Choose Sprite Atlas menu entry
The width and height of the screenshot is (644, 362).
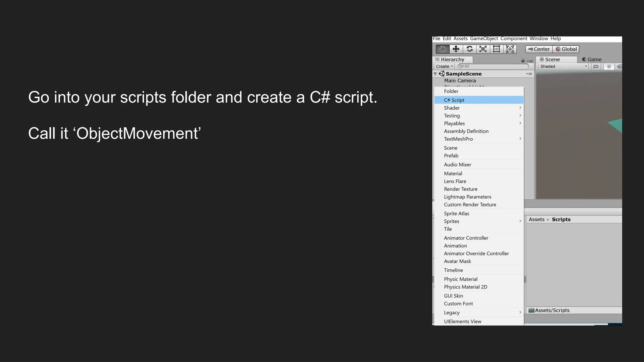pyautogui.click(x=479, y=214)
